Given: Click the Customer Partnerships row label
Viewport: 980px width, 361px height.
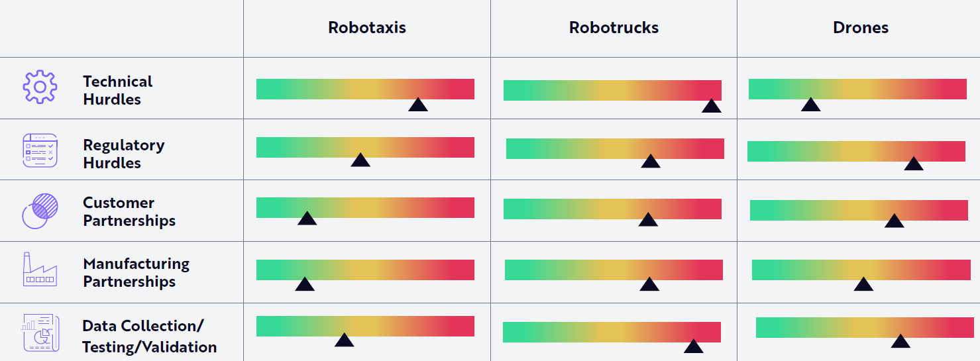Looking at the screenshot, I should point(129,211).
